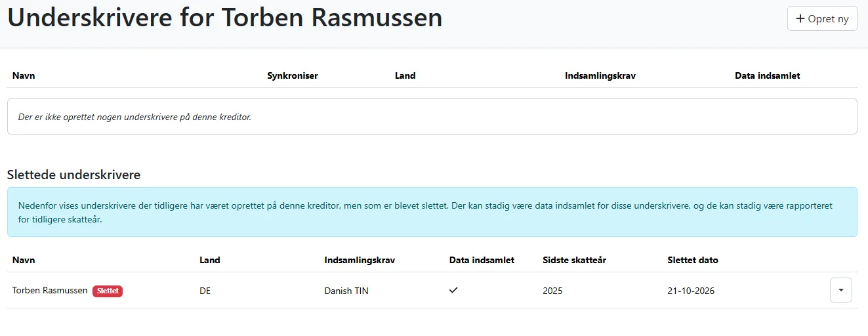The width and height of the screenshot is (868, 336).
Task: Click the Slettede underskrivere heading
Action: click(73, 175)
